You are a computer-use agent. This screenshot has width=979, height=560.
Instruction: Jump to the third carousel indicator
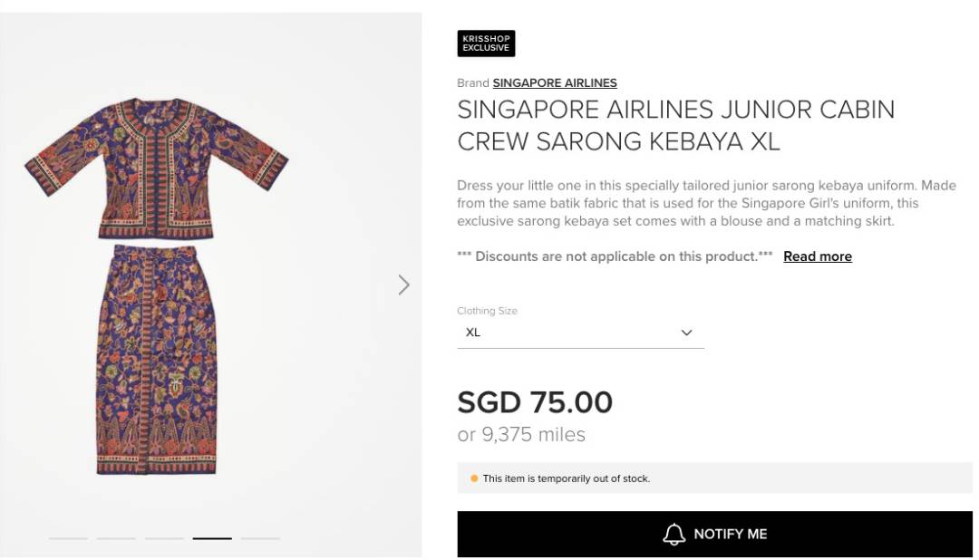click(164, 538)
